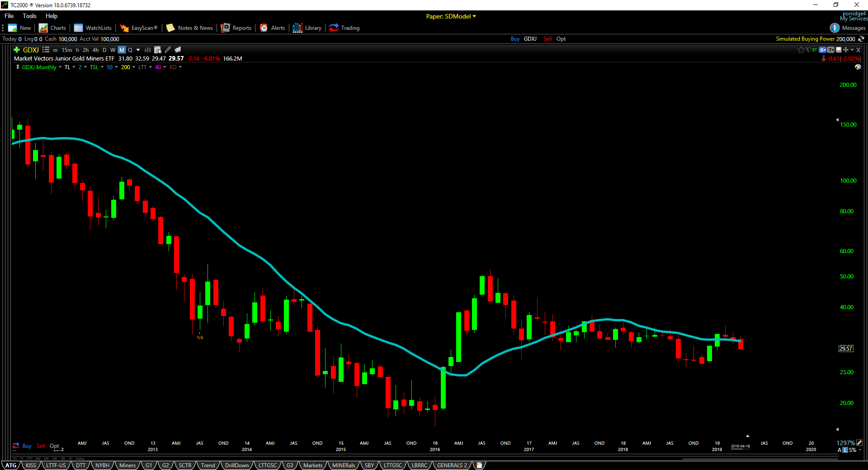Image resolution: width=868 pixels, height=470 pixels.
Task: Click the 40 magenta indicator label
Action: (158, 67)
